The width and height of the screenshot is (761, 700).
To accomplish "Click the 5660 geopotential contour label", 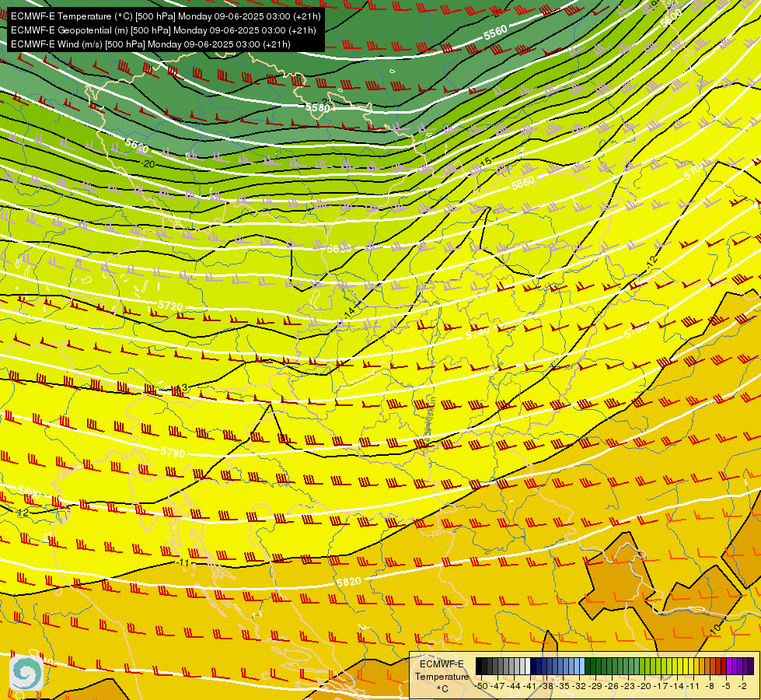I will coord(522,183).
